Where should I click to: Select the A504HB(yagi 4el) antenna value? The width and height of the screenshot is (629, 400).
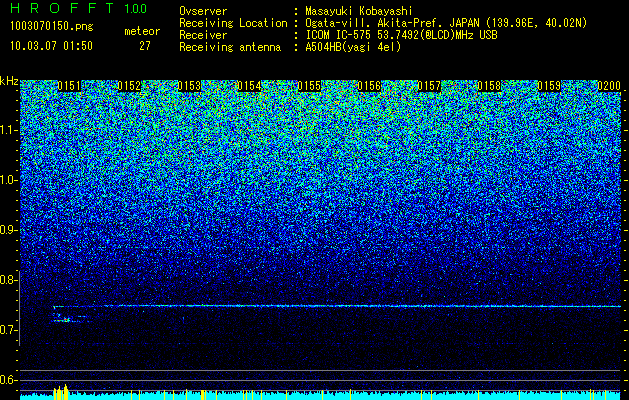point(353,47)
